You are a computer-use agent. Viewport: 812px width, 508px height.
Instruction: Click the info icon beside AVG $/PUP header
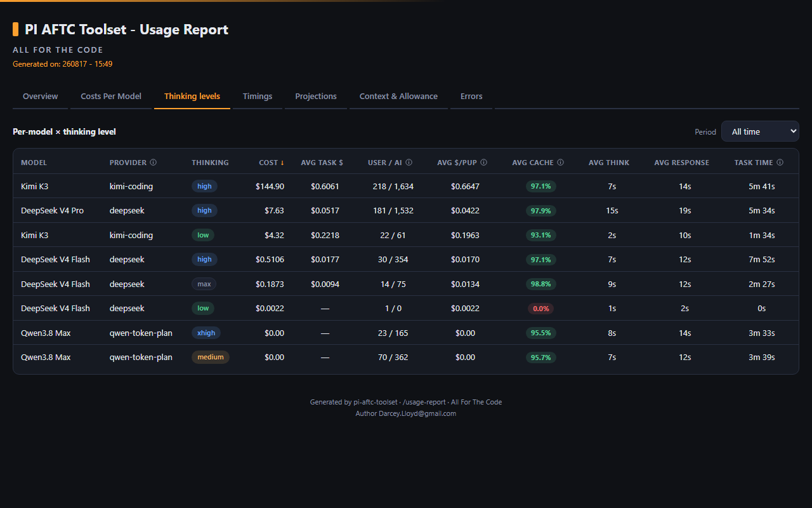pos(483,163)
